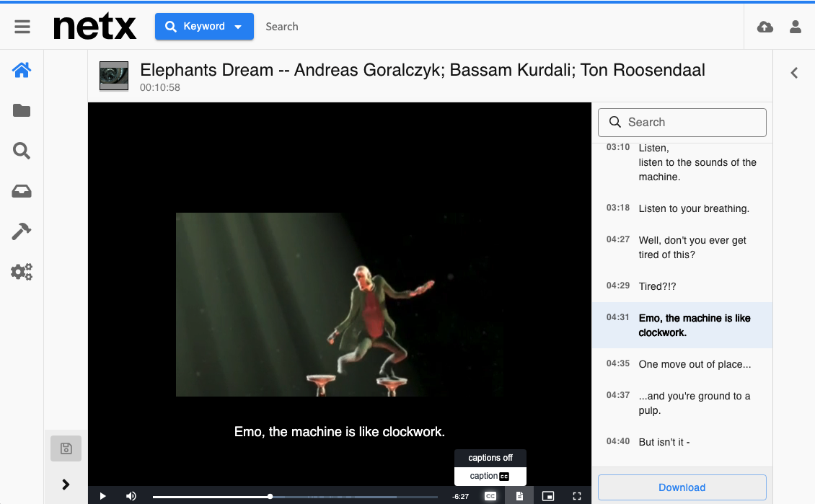Play the video
The width and height of the screenshot is (815, 504).
coord(102,496)
